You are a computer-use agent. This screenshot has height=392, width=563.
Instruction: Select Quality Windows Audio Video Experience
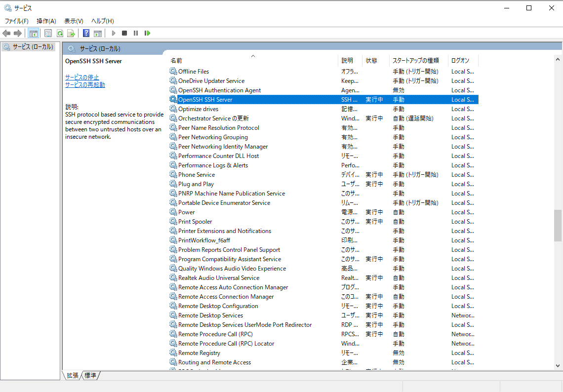(323, 268)
